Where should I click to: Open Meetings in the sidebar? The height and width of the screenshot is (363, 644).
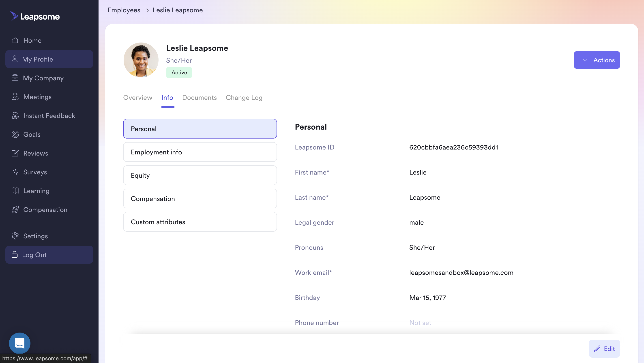tap(49, 97)
